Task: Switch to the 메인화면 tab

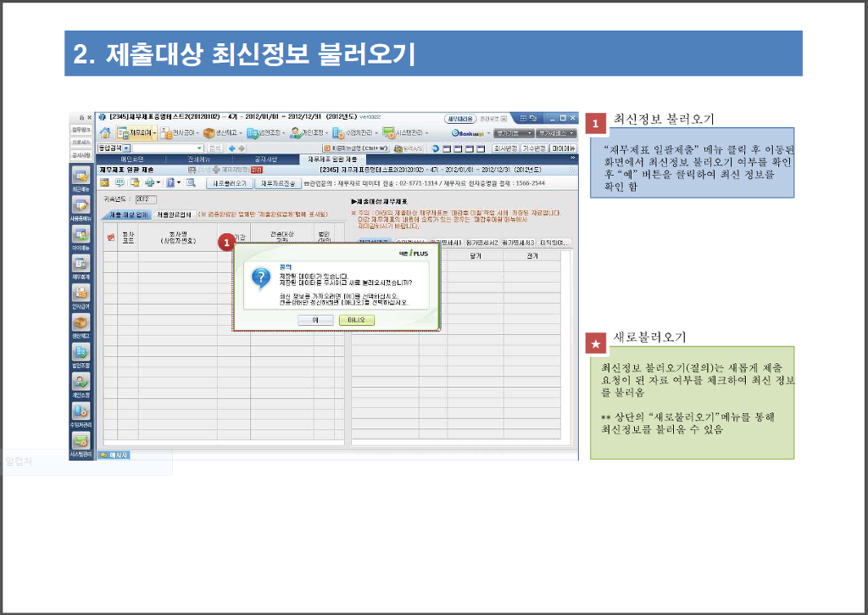Action: pyautogui.click(x=131, y=159)
